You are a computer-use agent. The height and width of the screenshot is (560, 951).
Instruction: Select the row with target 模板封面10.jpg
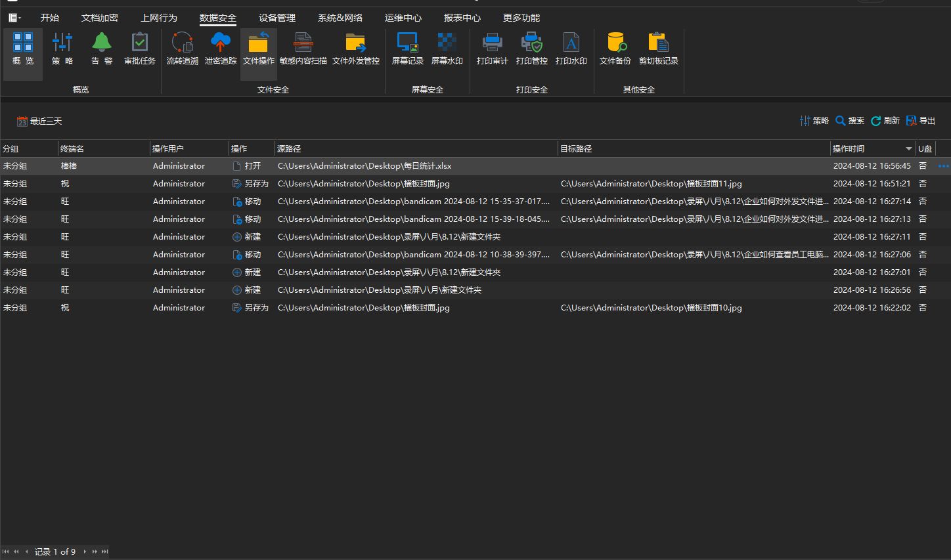(475, 308)
